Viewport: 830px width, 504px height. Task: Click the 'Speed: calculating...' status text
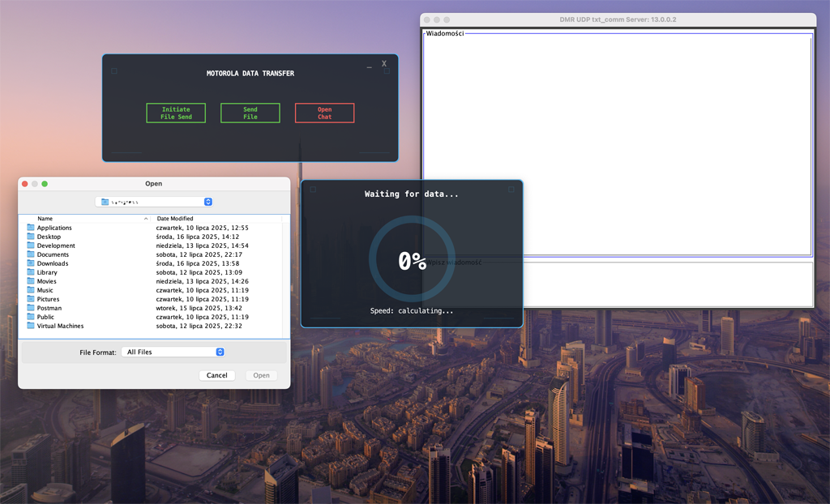[x=411, y=311]
